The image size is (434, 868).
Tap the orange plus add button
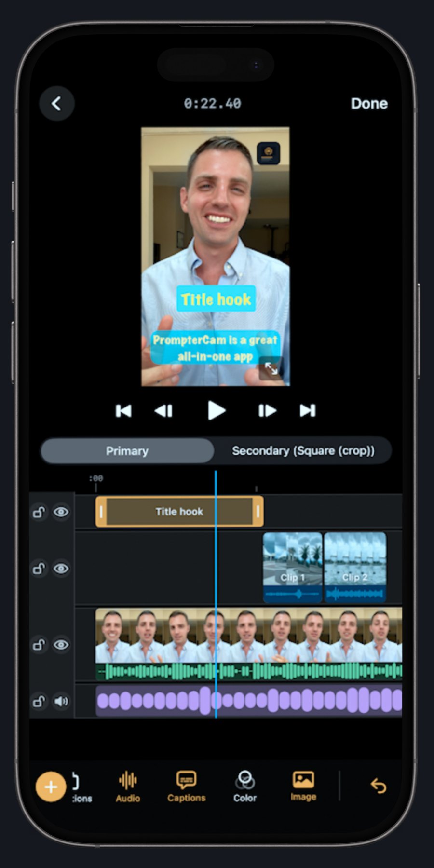51,787
